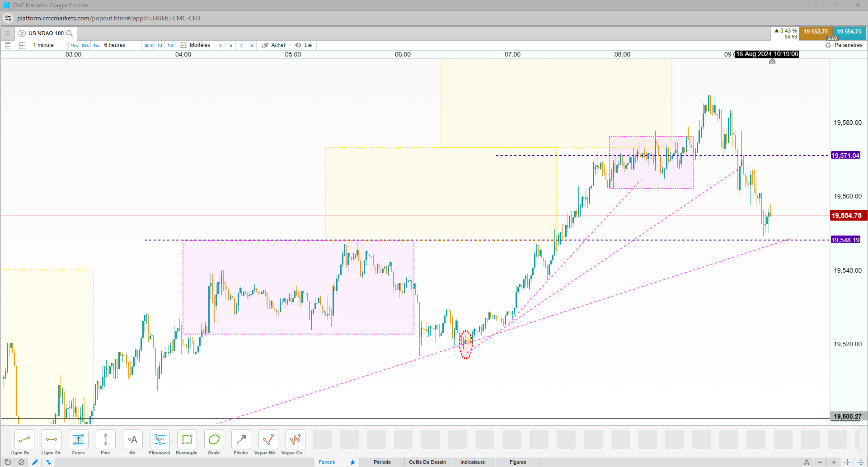Open Paramètres settings

[x=844, y=45]
